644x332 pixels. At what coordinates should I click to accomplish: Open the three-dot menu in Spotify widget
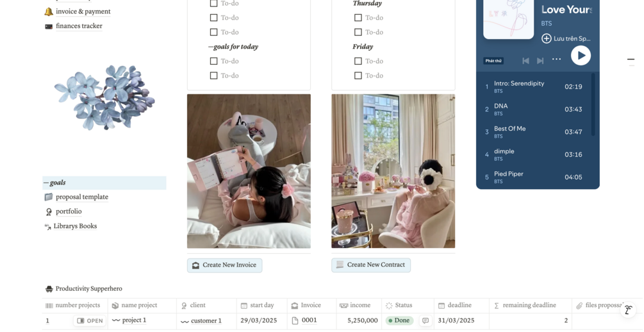pos(556,59)
